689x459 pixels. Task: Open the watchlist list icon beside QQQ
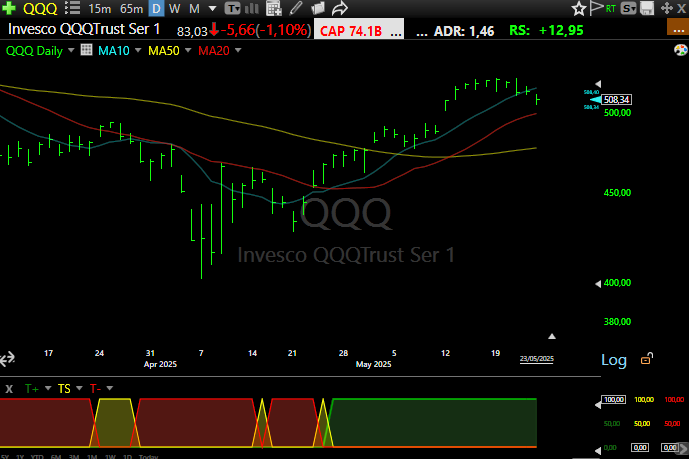click(72, 8)
